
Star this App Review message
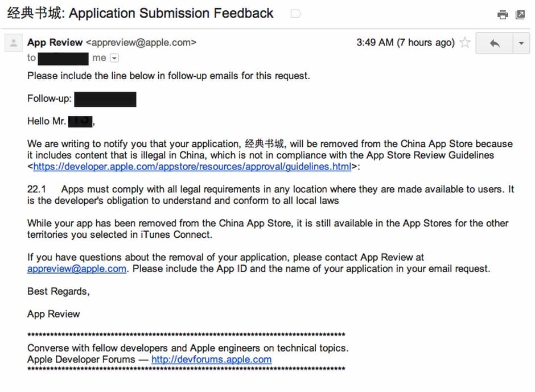465,43
